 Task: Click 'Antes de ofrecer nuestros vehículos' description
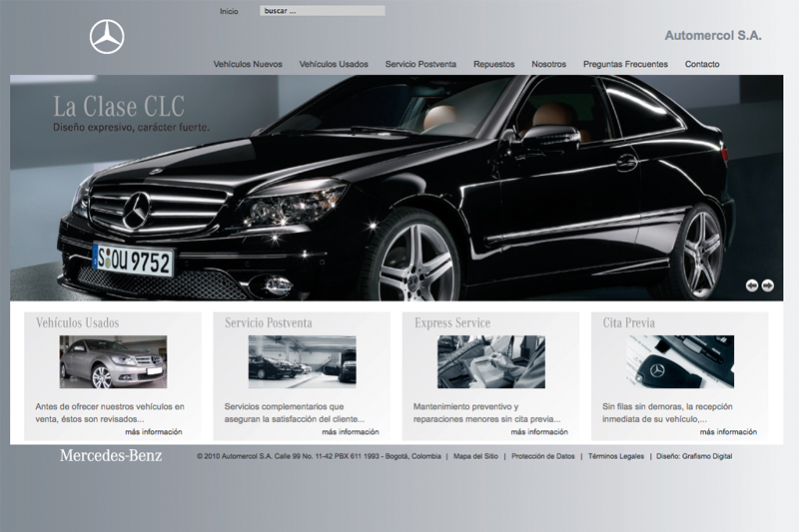pos(110,413)
